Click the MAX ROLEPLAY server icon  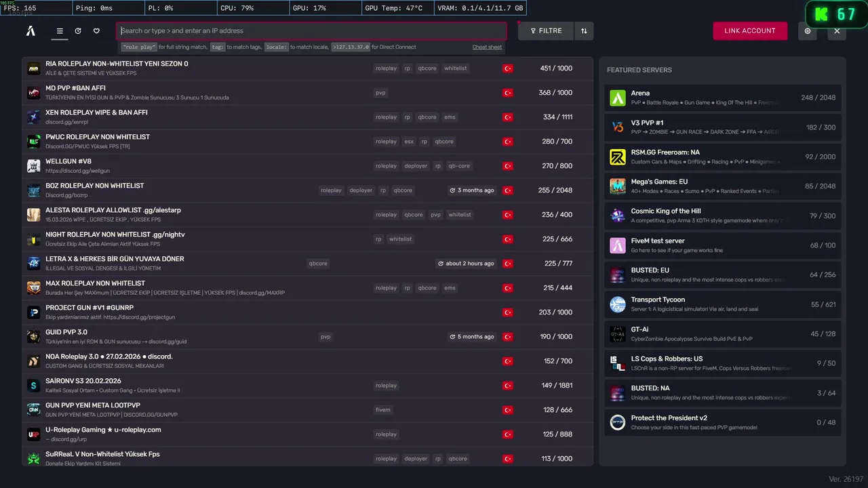(x=34, y=288)
